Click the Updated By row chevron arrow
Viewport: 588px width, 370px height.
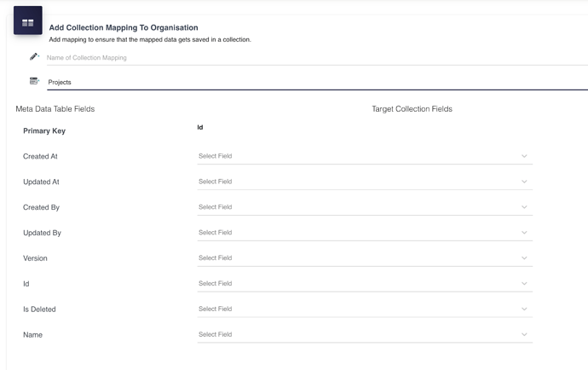[524, 233]
